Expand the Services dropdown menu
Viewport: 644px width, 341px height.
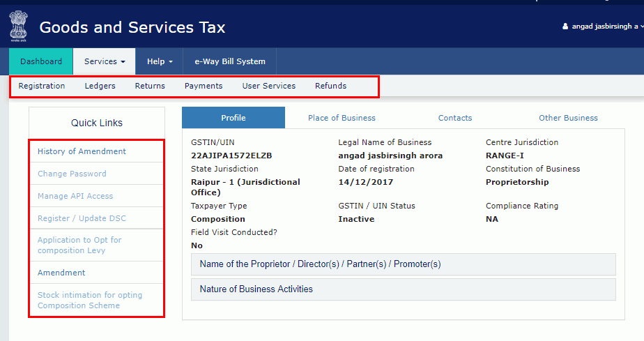point(105,61)
